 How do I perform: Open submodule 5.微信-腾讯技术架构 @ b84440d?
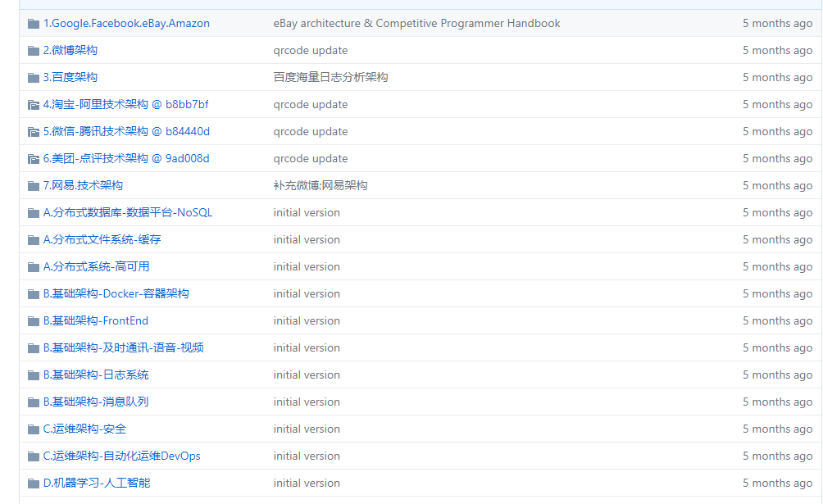[x=126, y=131]
